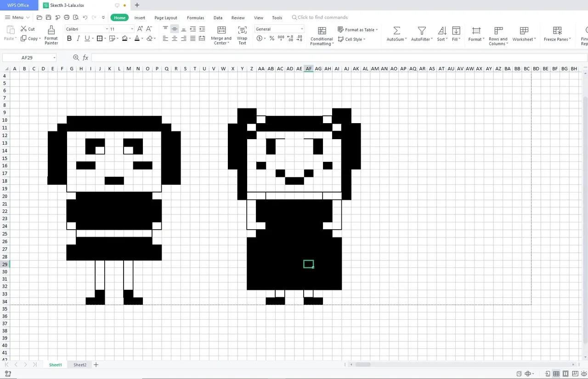Click font color A swatch
Screen dimensions: 588x379
click(137, 39)
